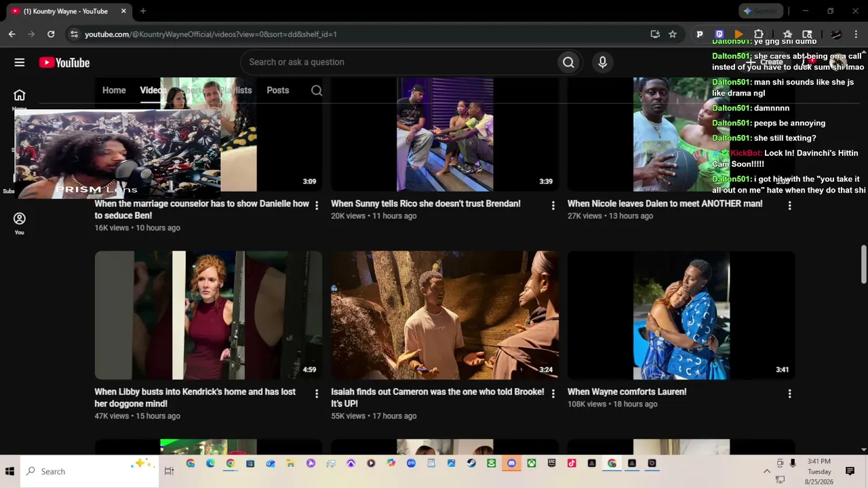Open options for the Libby busts in video
This screenshot has width=868, height=488.
tap(317, 394)
